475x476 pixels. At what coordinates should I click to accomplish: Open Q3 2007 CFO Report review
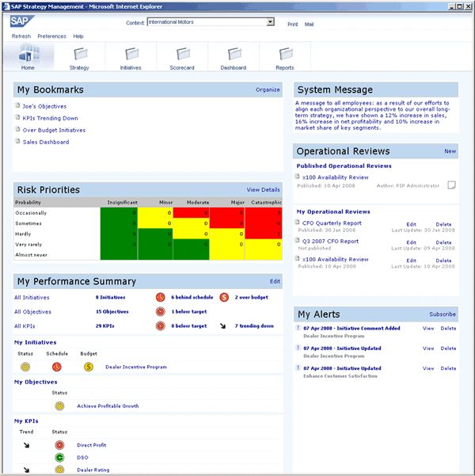tap(330, 241)
